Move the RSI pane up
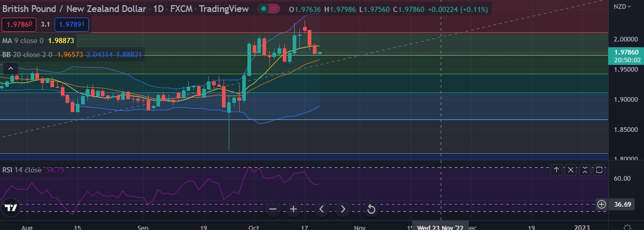 click(x=556, y=170)
